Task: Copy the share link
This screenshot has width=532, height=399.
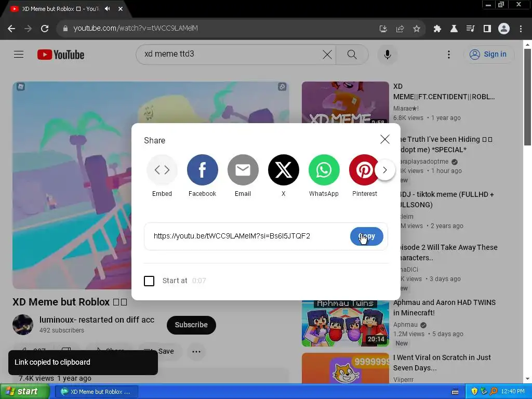Action: coord(366,236)
